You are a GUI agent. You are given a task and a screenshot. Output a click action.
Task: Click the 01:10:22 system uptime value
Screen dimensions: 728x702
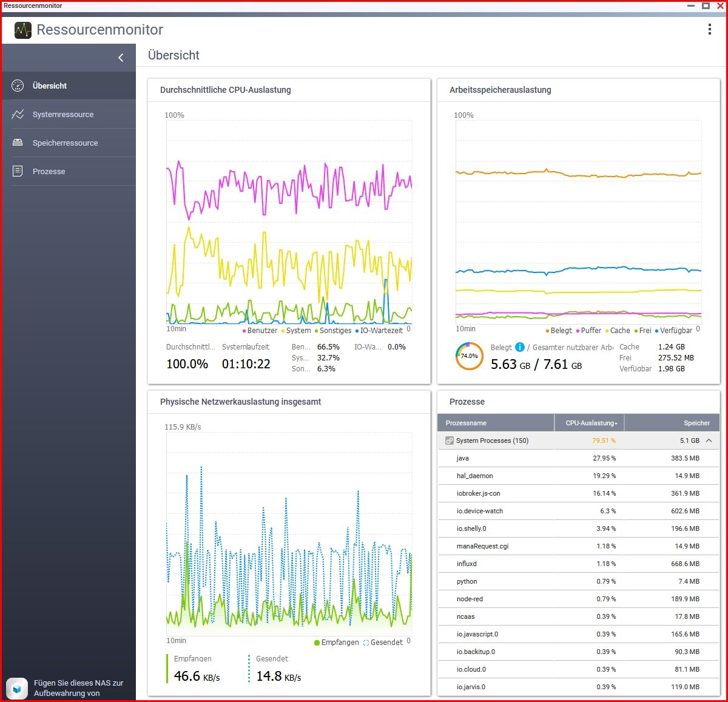tap(246, 364)
